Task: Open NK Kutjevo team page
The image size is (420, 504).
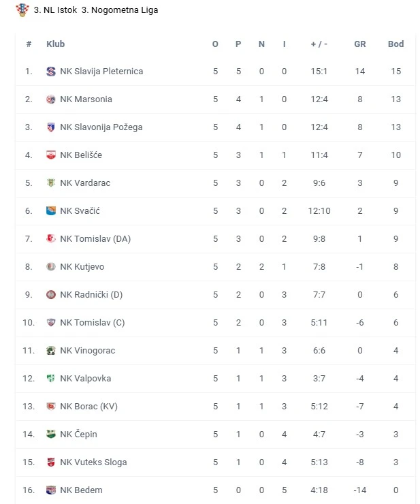Action: (x=82, y=267)
